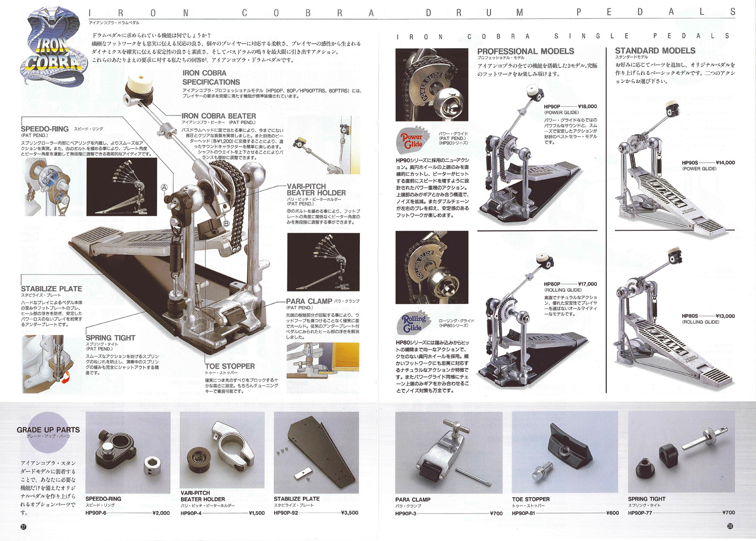Click the Iron Cobra Specifications heading
This screenshot has height=541, width=756.
pyautogui.click(x=211, y=78)
